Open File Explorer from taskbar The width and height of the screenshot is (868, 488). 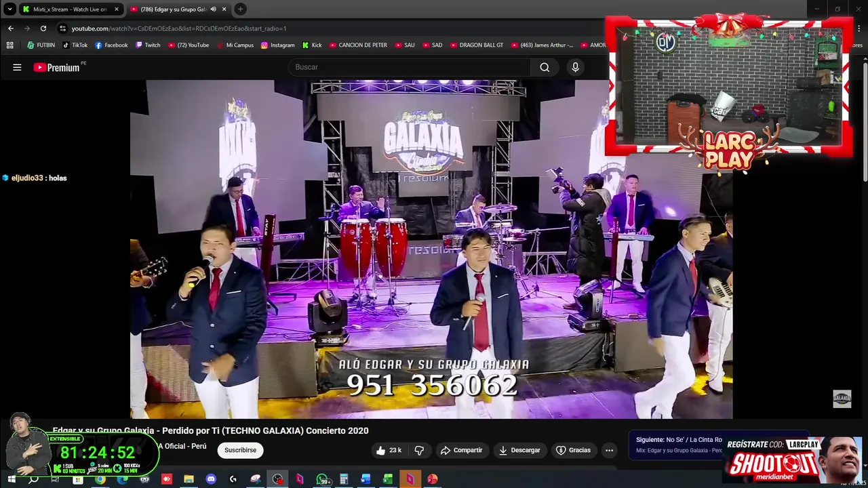pos(189,479)
